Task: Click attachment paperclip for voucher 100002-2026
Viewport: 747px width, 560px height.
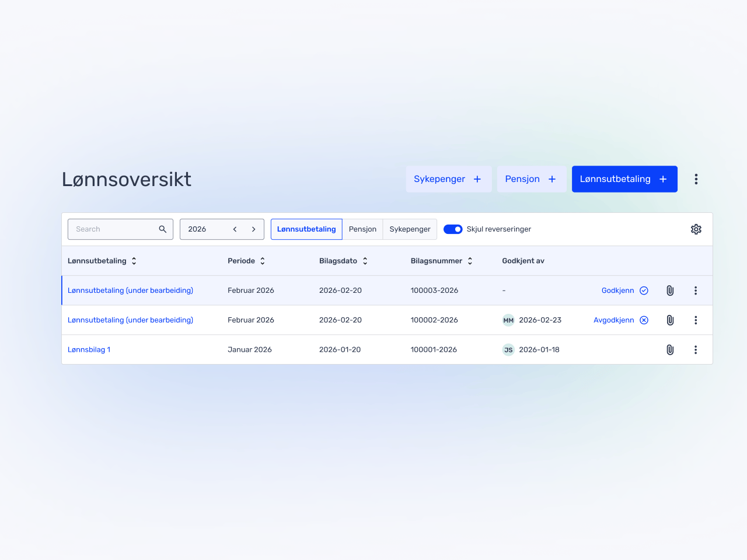Action: [x=670, y=320]
